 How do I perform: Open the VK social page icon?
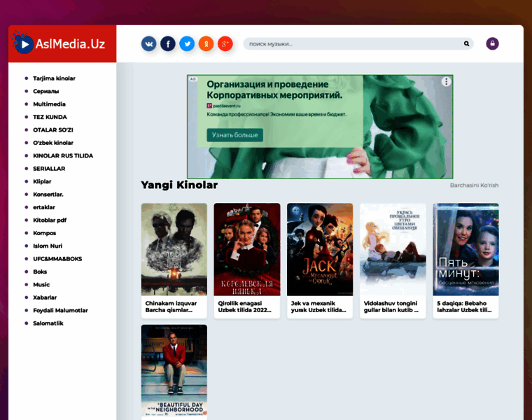[148, 44]
